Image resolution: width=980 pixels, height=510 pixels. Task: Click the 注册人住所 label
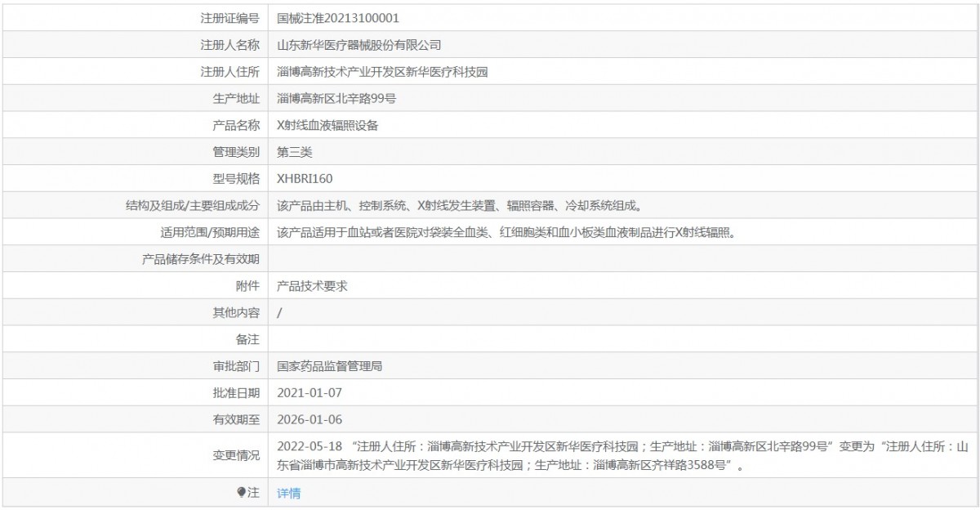click(x=230, y=71)
